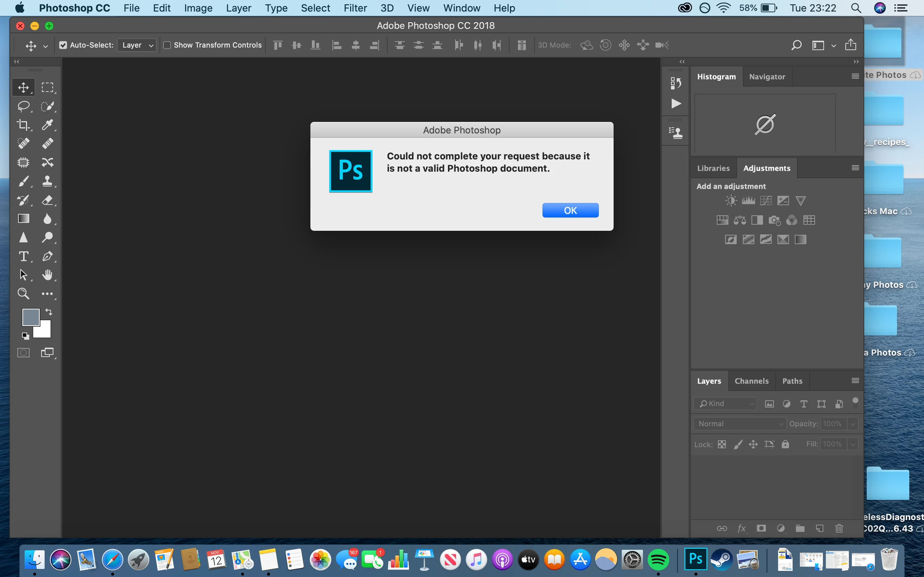Switch to the Channels tab

click(x=751, y=381)
